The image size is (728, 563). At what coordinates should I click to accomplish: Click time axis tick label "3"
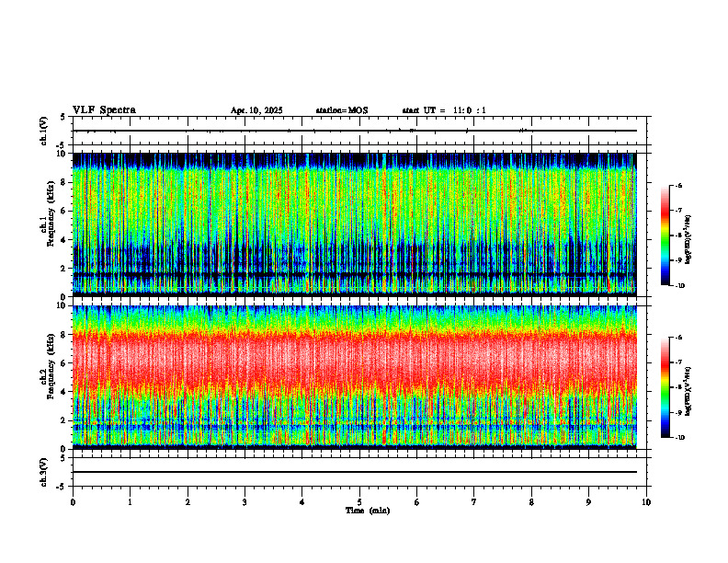coord(245,502)
